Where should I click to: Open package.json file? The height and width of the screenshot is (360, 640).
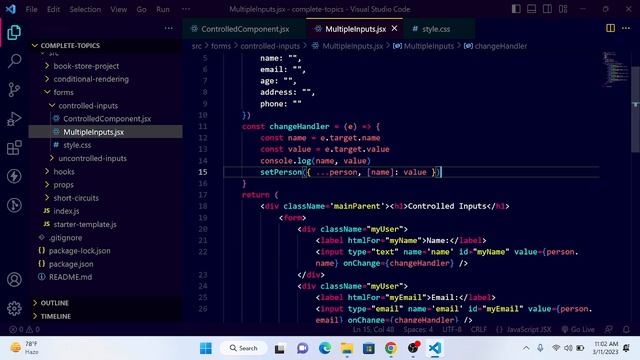105,264
